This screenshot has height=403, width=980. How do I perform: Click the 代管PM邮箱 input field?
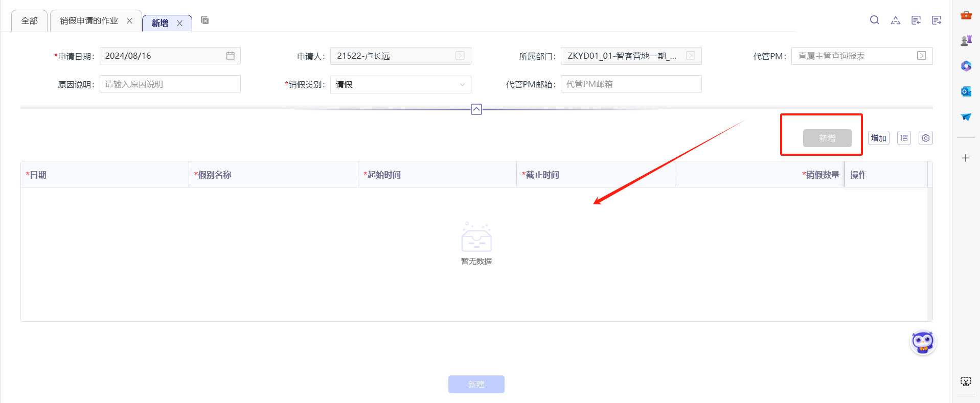(631, 84)
